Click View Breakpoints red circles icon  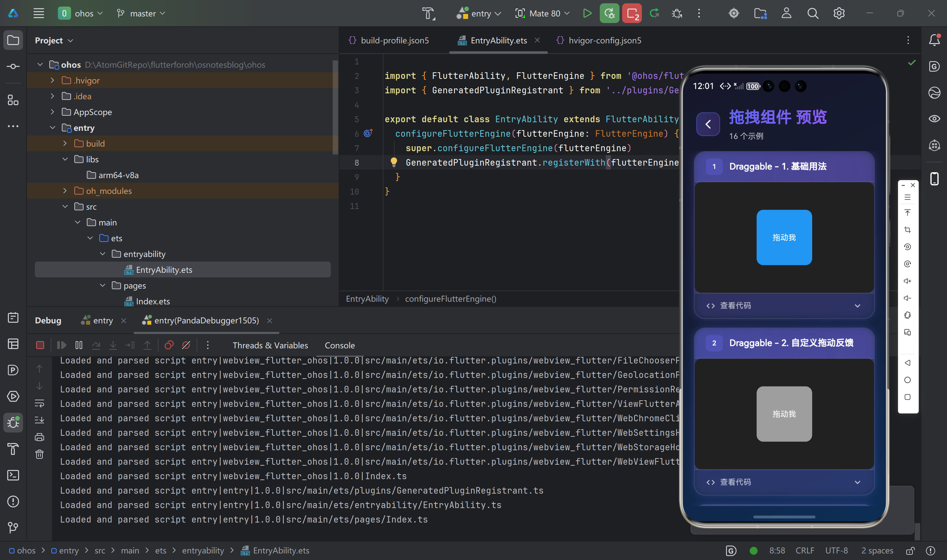tap(169, 345)
